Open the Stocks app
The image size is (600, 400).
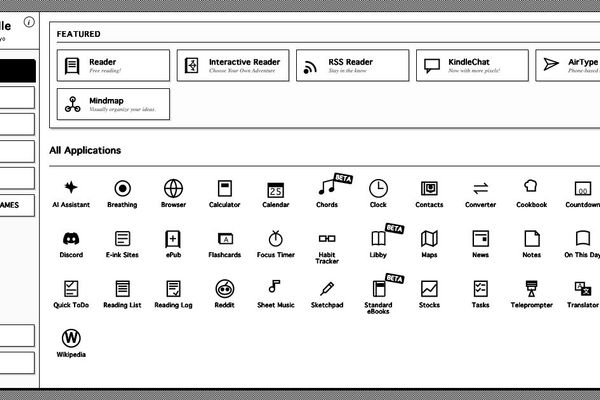click(429, 294)
